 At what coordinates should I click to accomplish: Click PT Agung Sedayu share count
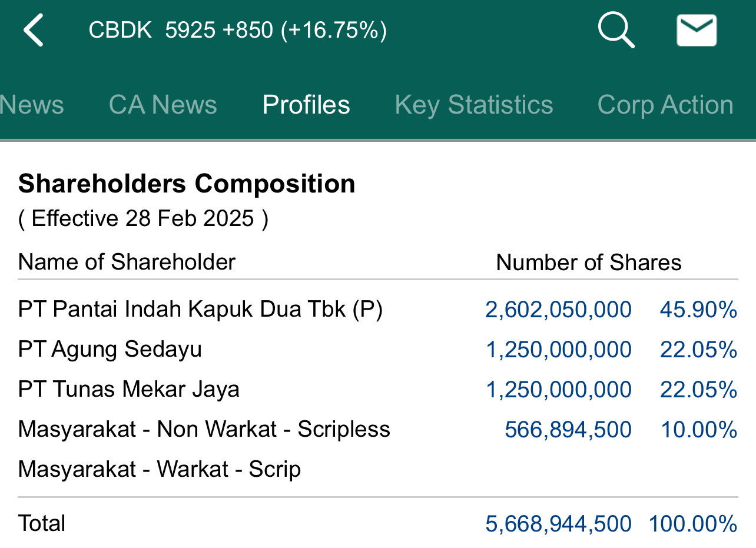(x=558, y=349)
